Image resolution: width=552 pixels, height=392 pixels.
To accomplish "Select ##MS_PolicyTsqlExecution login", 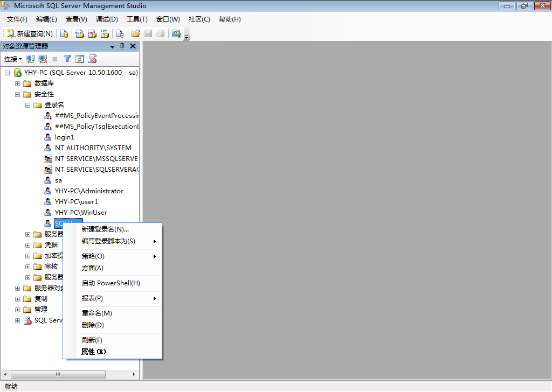I will tap(96, 127).
